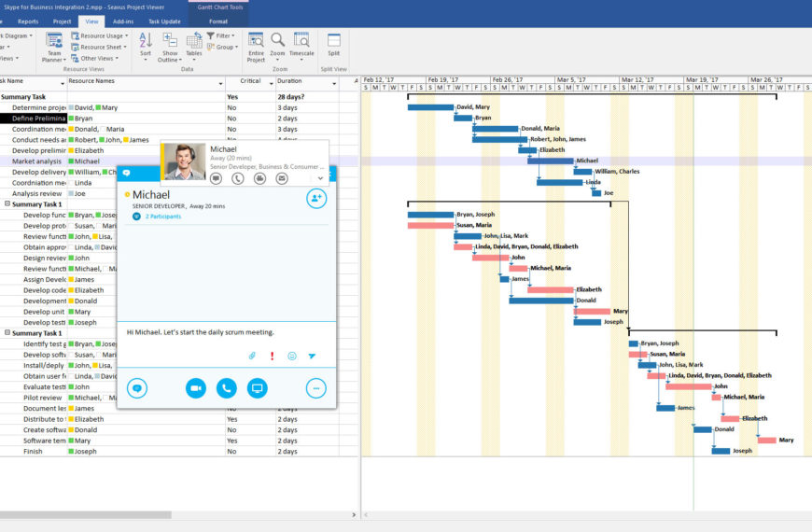Click the horizontal scrollbar under the task table
Screen dimensions: 812x532
[86, 515]
